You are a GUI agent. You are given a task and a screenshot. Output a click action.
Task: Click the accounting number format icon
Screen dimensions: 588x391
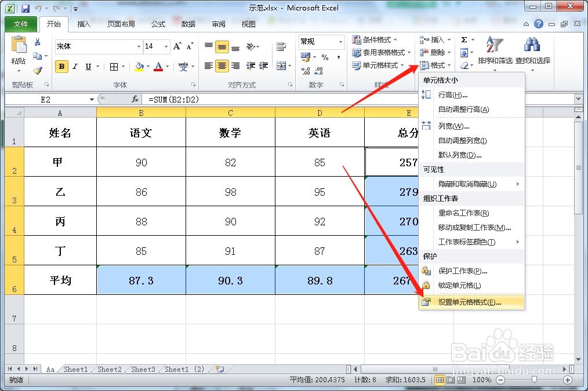(306, 57)
